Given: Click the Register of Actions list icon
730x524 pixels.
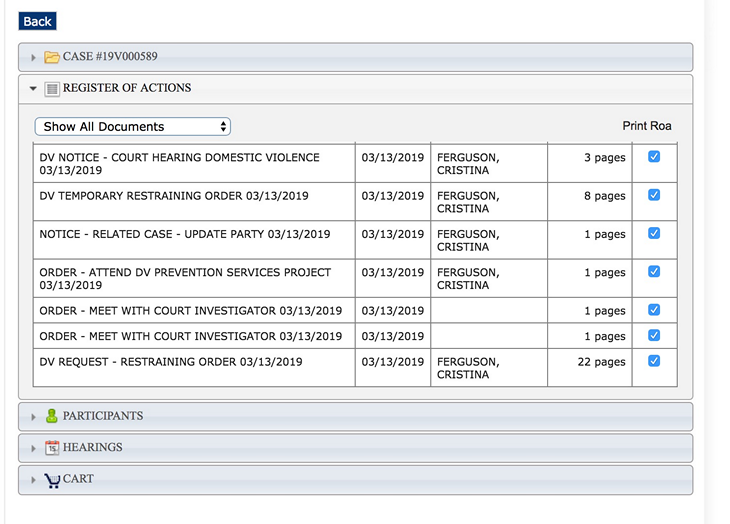Looking at the screenshot, I should (52, 89).
